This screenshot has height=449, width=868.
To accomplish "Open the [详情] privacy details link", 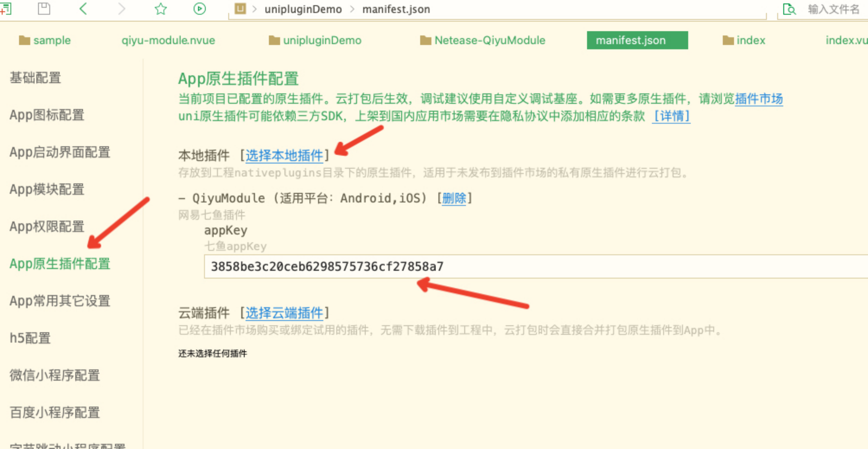I will pyautogui.click(x=671, y=116).
